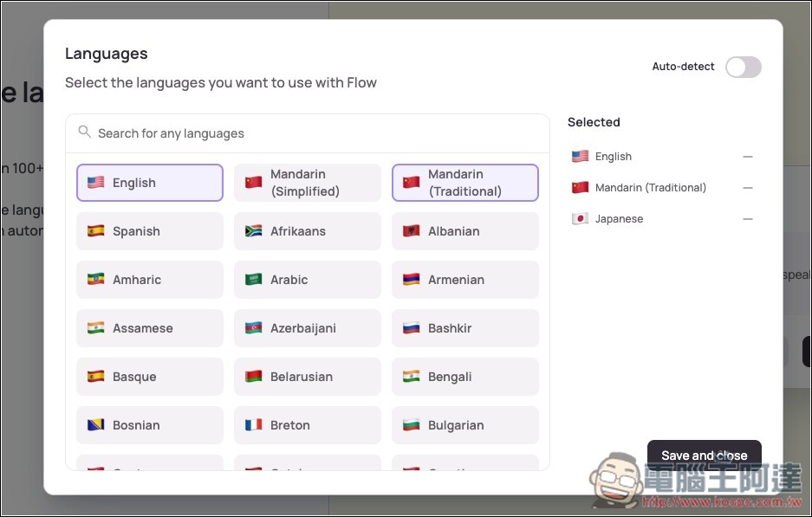Choose the Afrikaans language option
812x517 pixels.
(x=308, y=231)
